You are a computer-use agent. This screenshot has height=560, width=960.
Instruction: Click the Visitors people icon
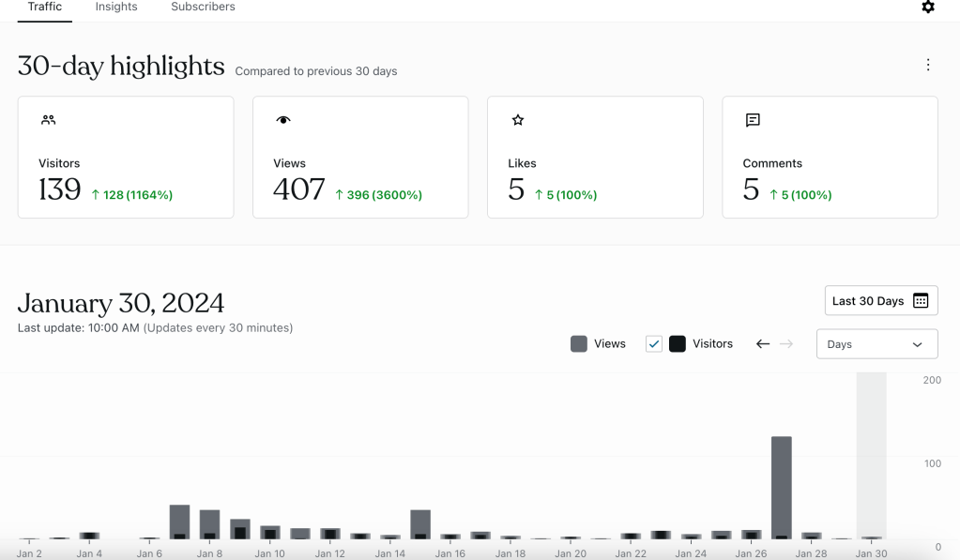click(x=49, y=120)
